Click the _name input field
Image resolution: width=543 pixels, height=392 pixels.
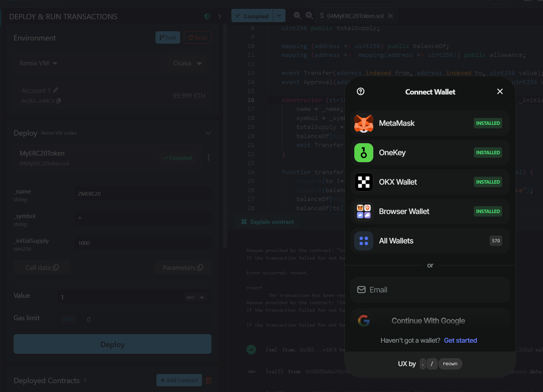click(x=143, y=194)
